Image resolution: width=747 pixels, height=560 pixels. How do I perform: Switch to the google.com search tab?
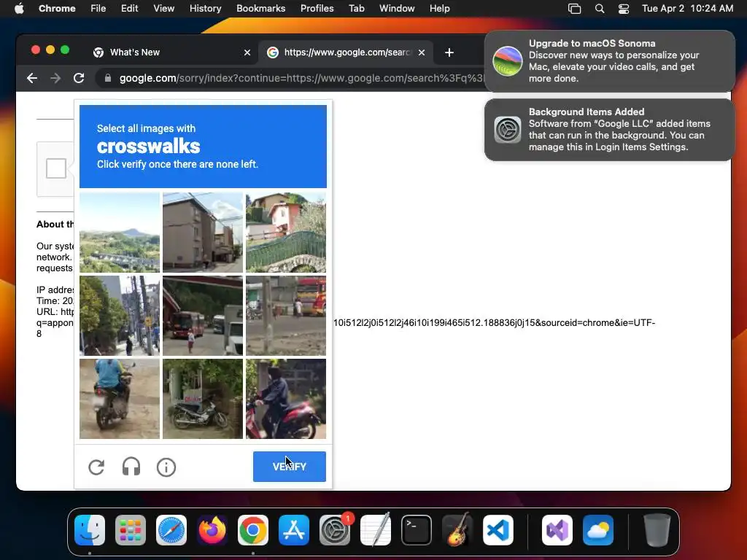(x=347, y=52)
